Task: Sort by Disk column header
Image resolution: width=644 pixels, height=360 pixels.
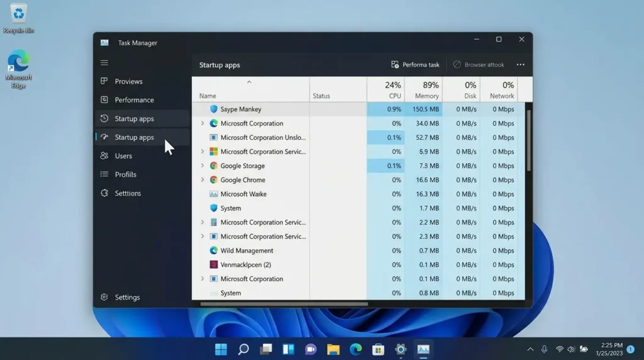Action: (461, 89)
